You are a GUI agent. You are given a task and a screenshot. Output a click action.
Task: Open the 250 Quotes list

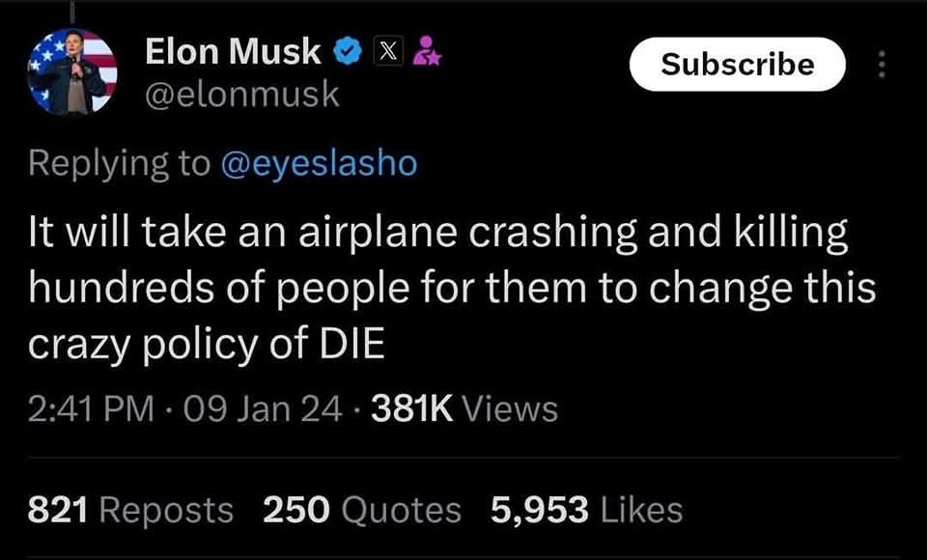[x=362, y=510]
